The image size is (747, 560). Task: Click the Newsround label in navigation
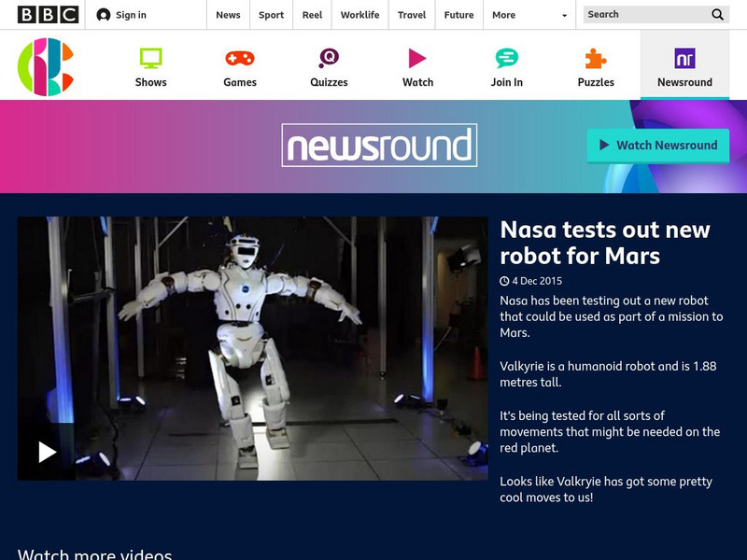pos(684,82)
